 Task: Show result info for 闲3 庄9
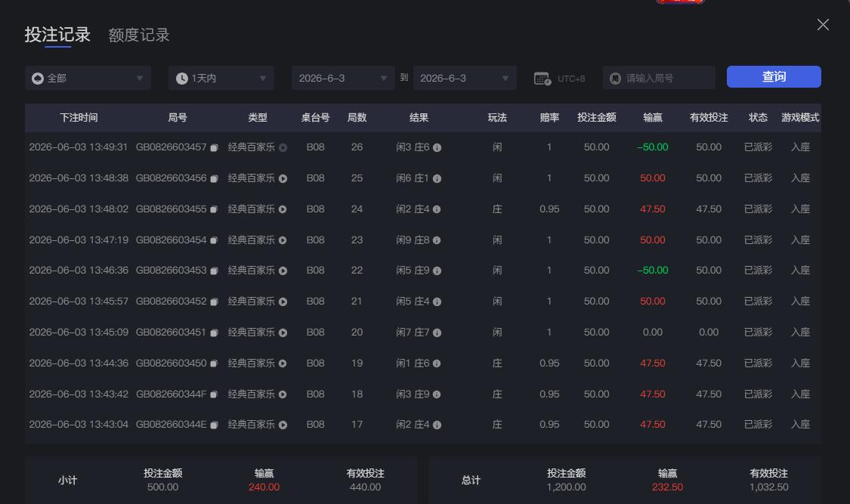[x=437, y=394]
